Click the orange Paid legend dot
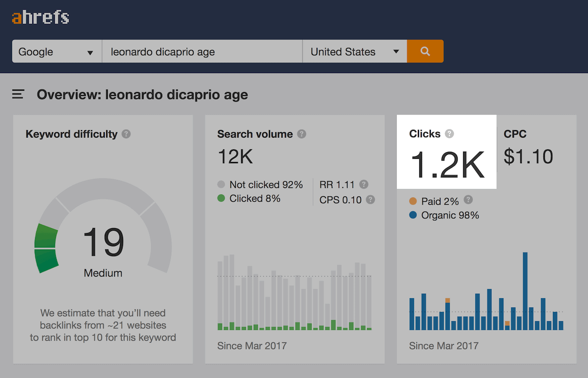588x378 pixels. pyautogui.click(x=413, y=201)
